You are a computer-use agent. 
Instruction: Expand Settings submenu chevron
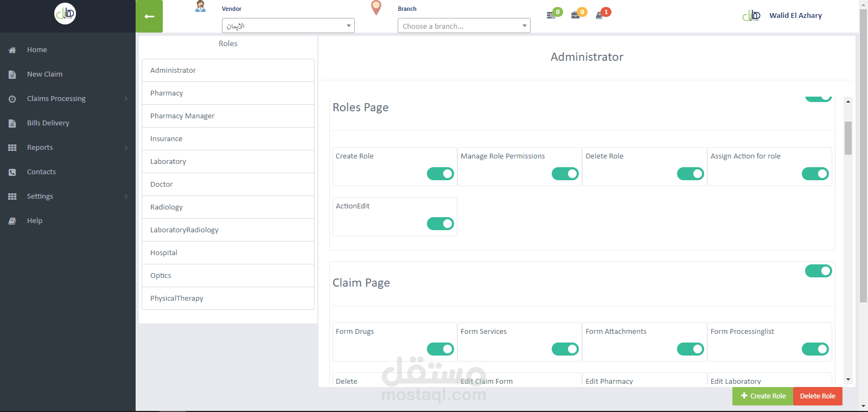[126, 197]
